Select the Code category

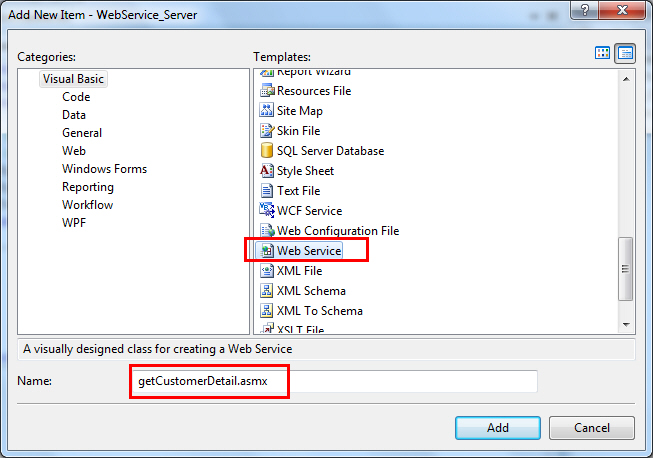pyautogui.click(x=76, y=97)
